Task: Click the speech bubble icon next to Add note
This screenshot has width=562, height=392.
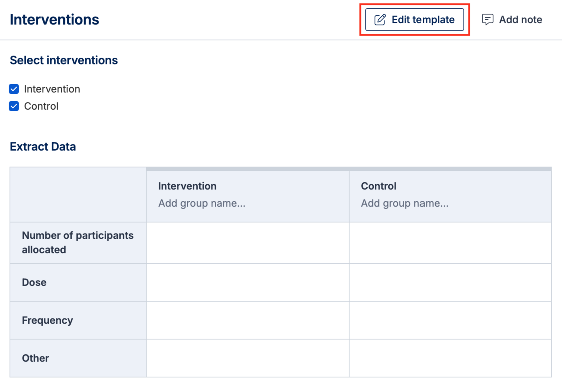Action: 487,19
